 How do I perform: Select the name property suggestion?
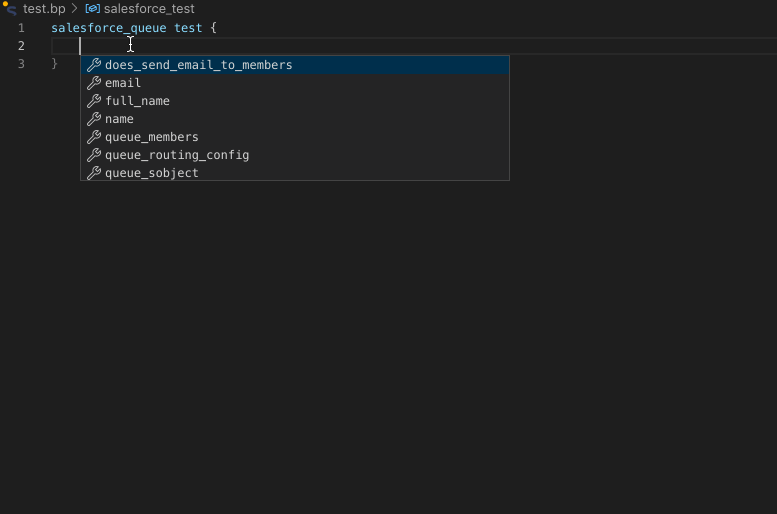(295, 119)
